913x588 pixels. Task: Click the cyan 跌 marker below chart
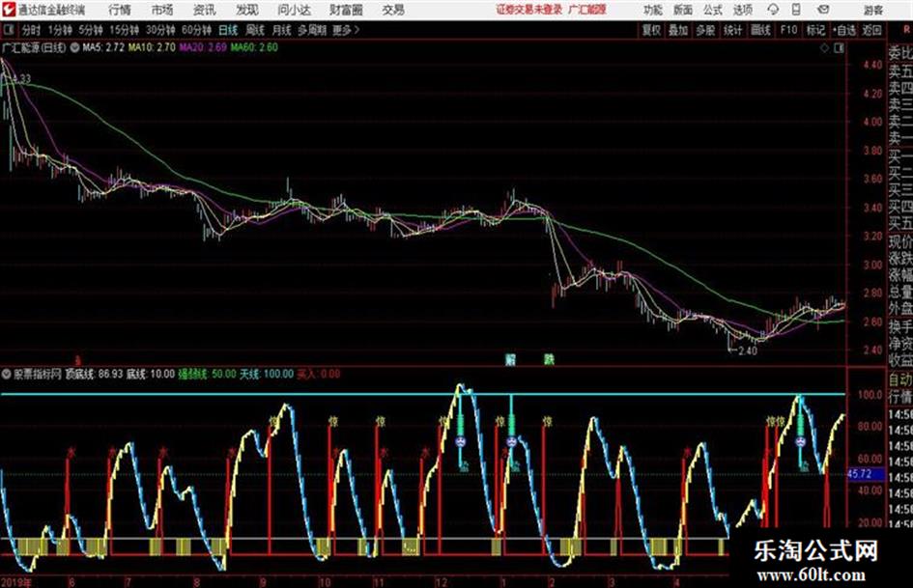549,359
